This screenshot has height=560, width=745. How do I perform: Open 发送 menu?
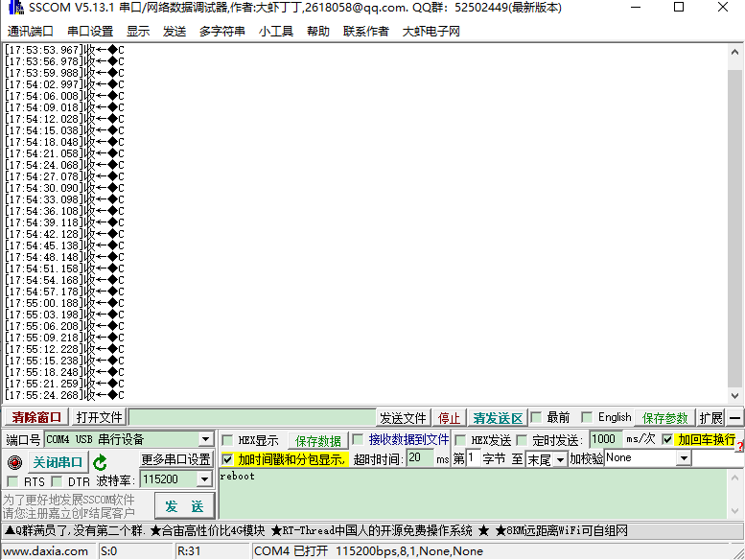pos(175,32)
